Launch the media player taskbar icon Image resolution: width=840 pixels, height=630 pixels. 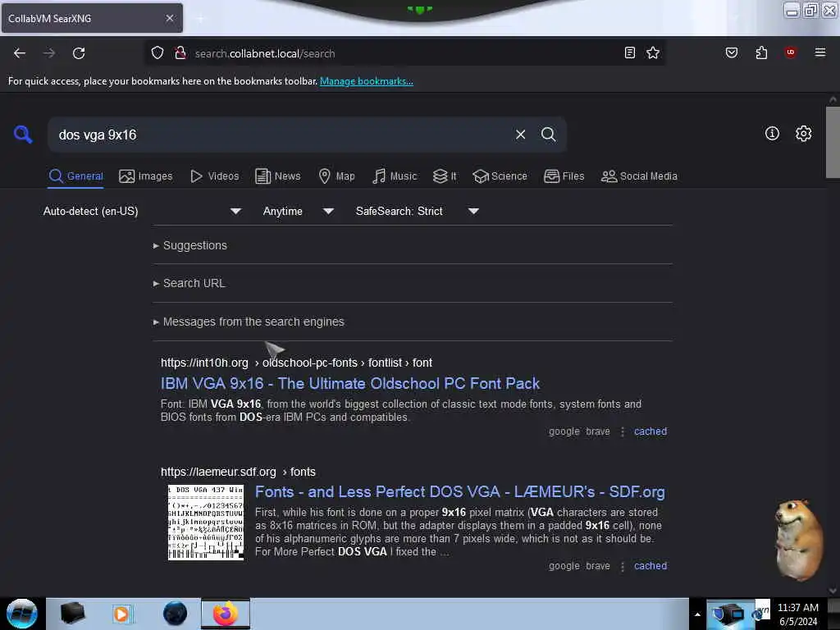click(121, 614)
